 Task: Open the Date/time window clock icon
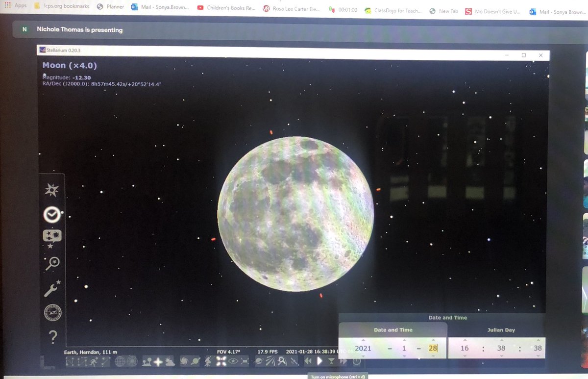52,214
